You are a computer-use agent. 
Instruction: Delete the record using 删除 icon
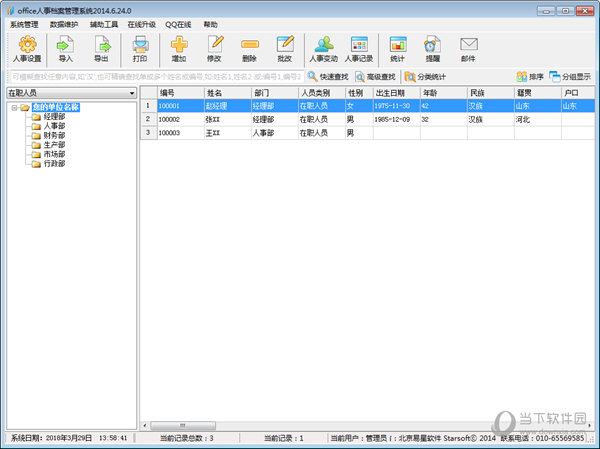(249, 48)
